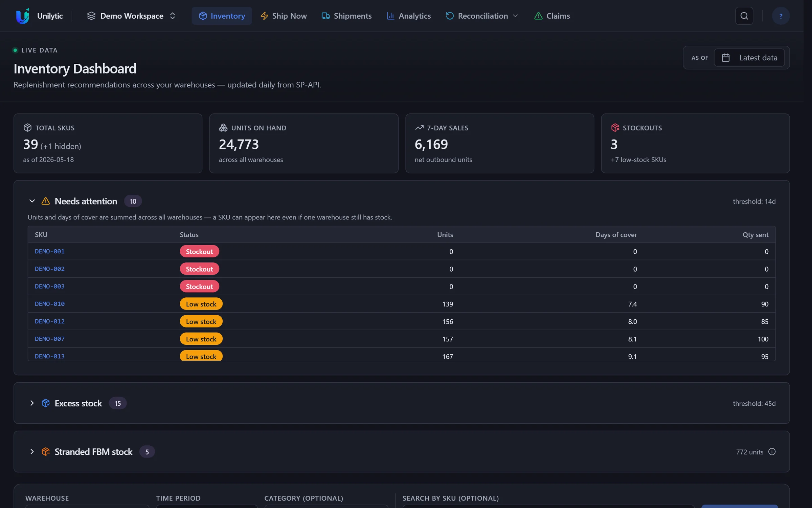This screenshot has width=812, height=508.
Task: Open the Latest data date picker
Action: pos(749,58)
